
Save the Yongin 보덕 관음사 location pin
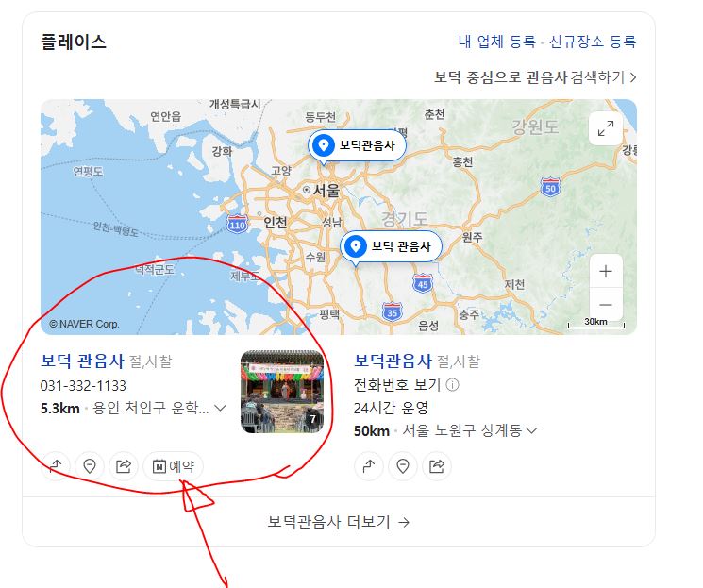pyautogui.click(x=90, y=466)
